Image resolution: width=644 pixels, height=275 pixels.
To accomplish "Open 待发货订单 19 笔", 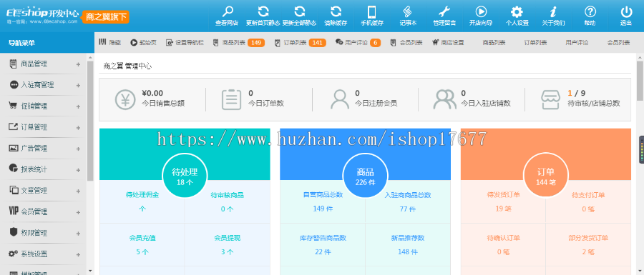I will (x=503, y=201).
